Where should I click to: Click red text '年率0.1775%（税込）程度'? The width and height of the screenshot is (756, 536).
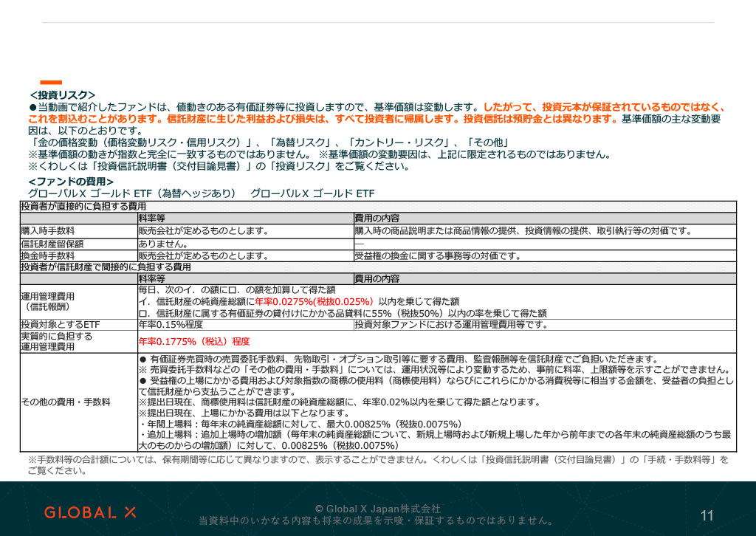[x=194, y=342]
